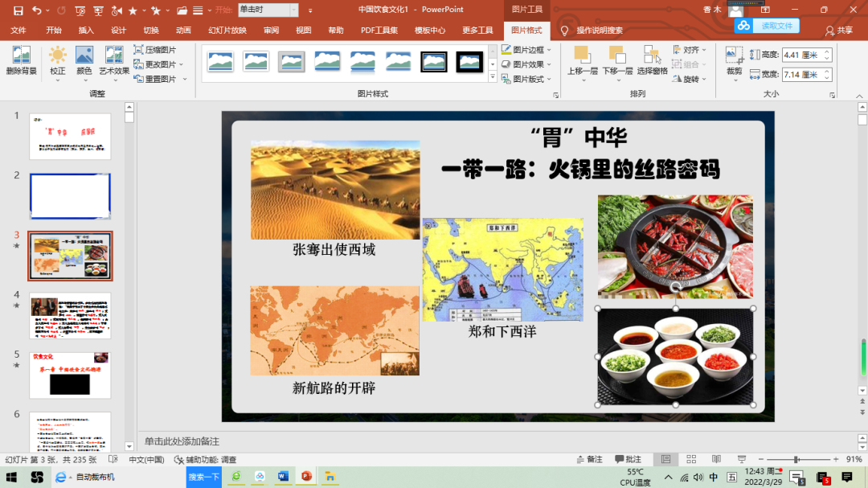Click the 共享 (Share) button
Image resolution: width=868 pixels, height=488 pixels.
[x=838, y=31]
